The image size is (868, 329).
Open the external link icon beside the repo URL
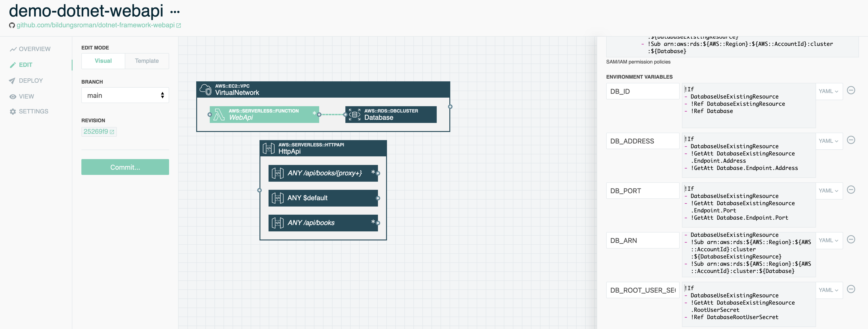[179, 26]
